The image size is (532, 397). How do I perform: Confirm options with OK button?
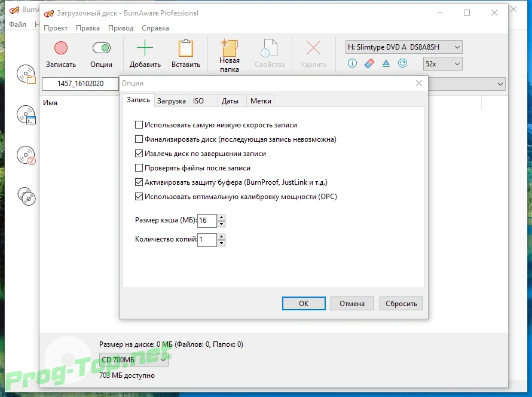304,303
